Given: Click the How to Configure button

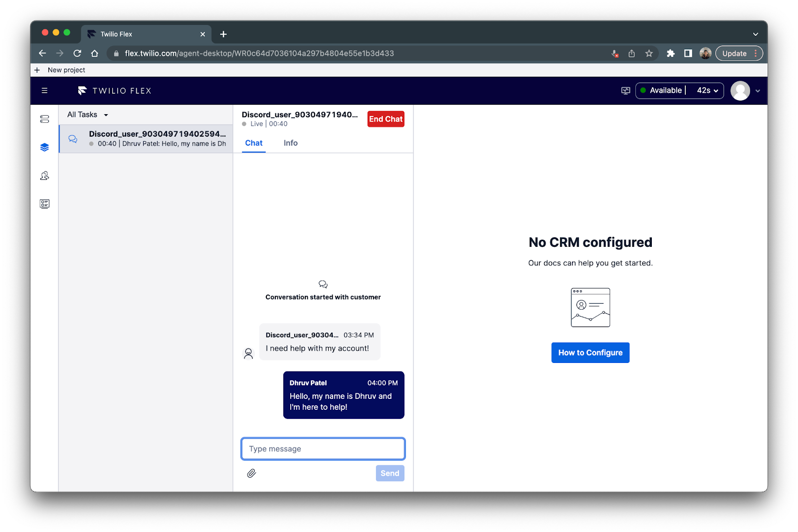Looking at the screenshot, I should click(x=591, y=353).
